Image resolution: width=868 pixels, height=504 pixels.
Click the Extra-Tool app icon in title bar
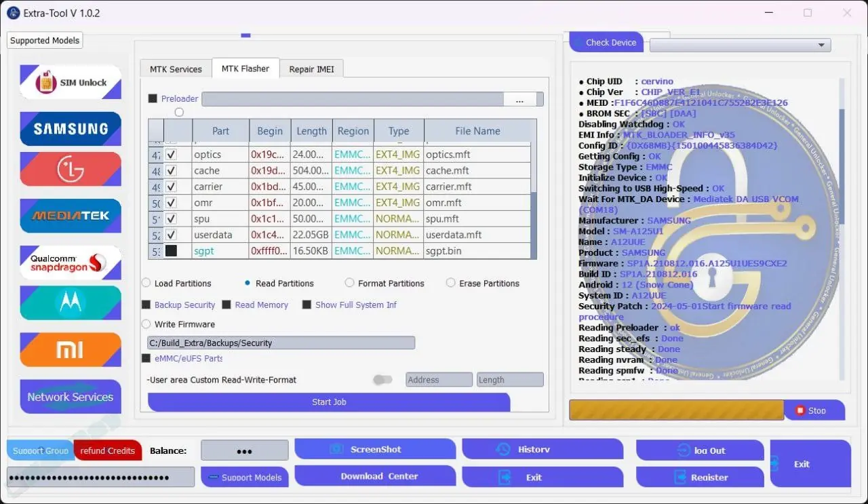click(x=13, y=13)
